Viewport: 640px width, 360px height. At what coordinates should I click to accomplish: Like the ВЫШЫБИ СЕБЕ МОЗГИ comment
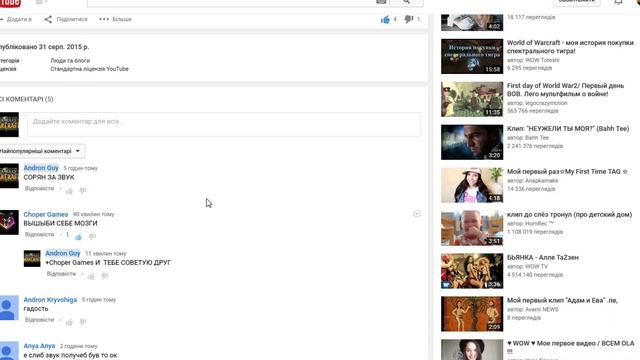coord(78,236)
